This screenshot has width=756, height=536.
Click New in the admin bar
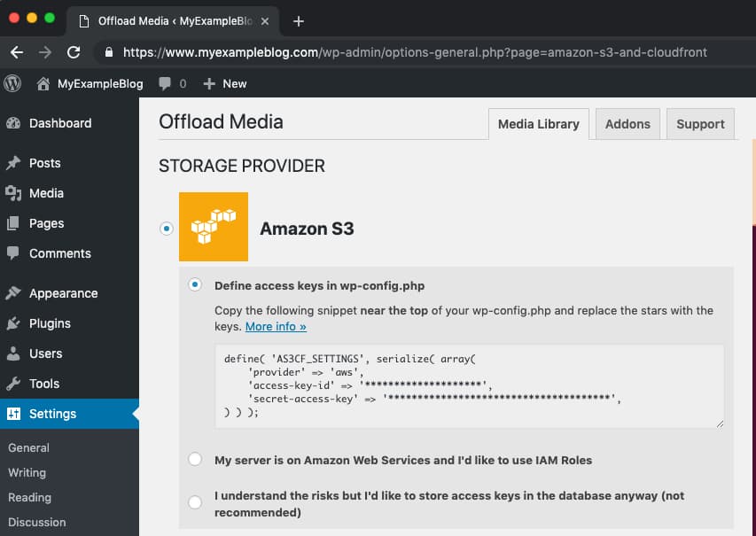tap(234, 84)
